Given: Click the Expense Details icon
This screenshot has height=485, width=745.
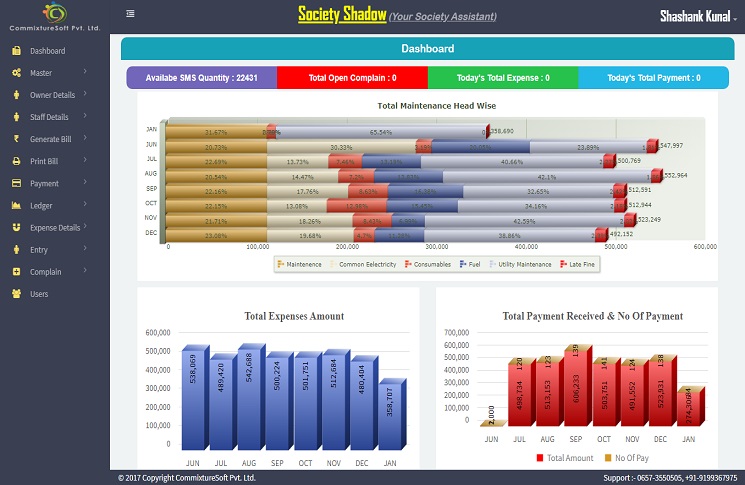Looking at the screenshot, I should tap(17, 228).
